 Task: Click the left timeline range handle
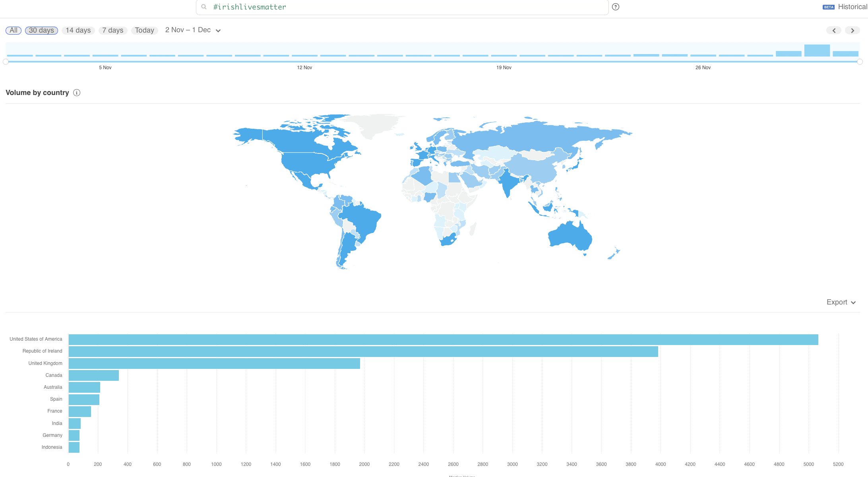pyautogui.click(x=6, y=62)
